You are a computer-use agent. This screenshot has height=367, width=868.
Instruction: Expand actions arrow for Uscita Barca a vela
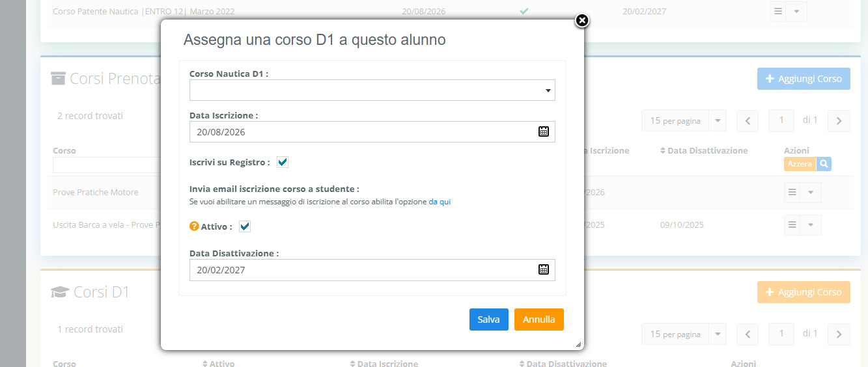[811, 225]
